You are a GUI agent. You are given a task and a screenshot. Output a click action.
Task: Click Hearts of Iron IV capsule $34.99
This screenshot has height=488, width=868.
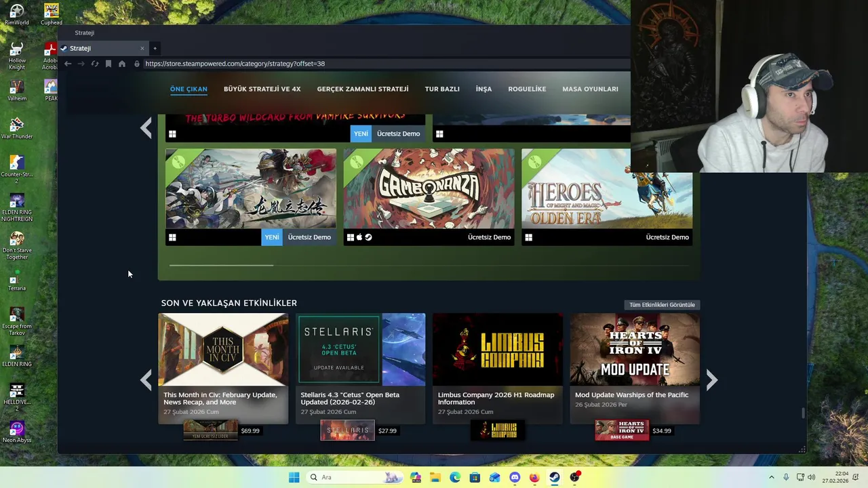click(x=622, y=430)
